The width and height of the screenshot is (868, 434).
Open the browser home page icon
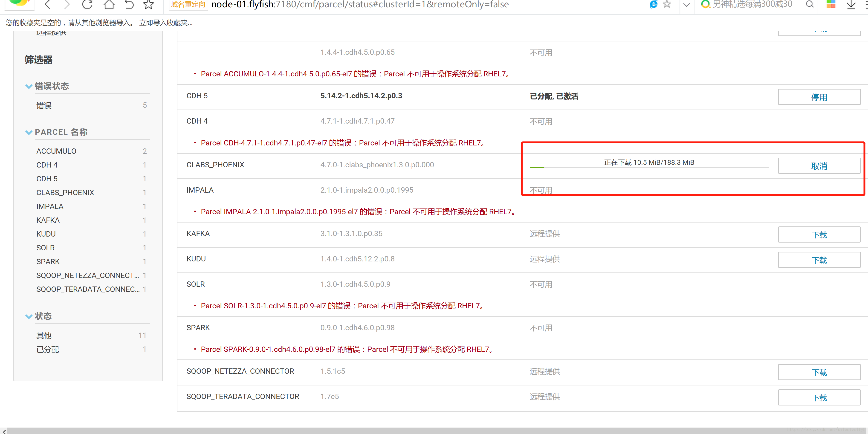pos(109,4)
